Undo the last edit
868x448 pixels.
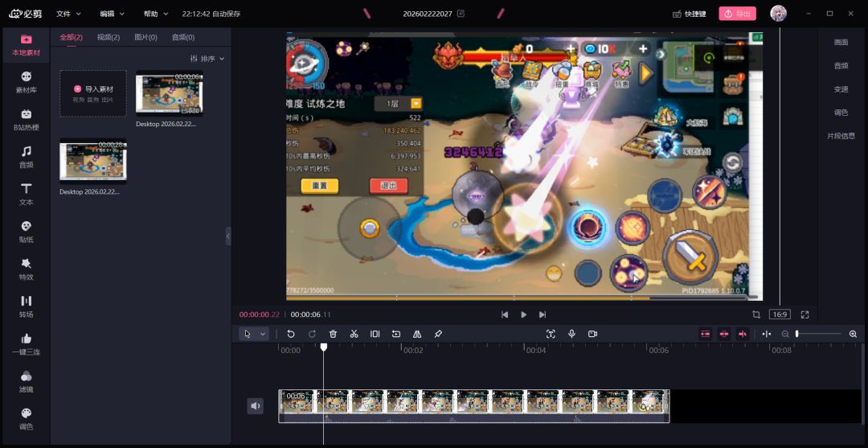[291, 334]
